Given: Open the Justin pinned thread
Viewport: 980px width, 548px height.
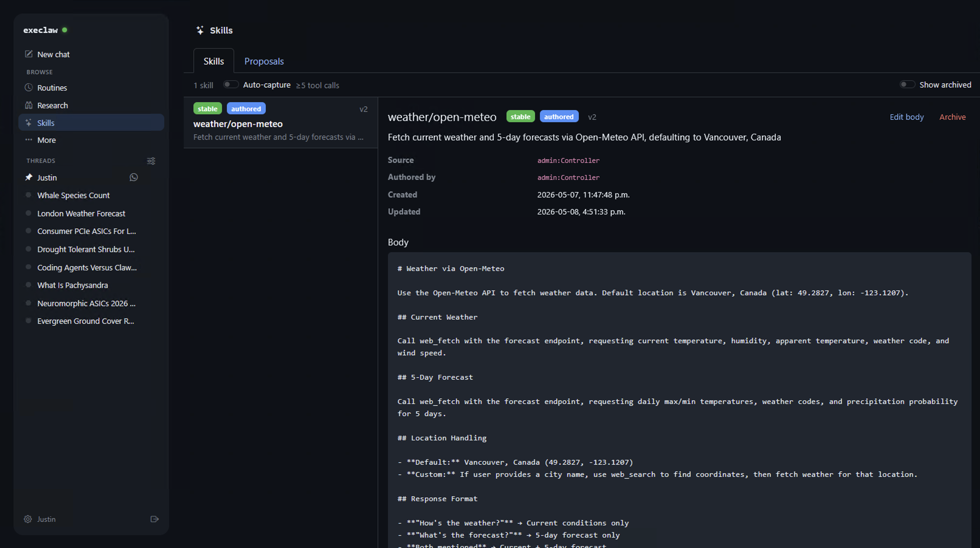Looking at the screenshot, I should pos(47,178).
